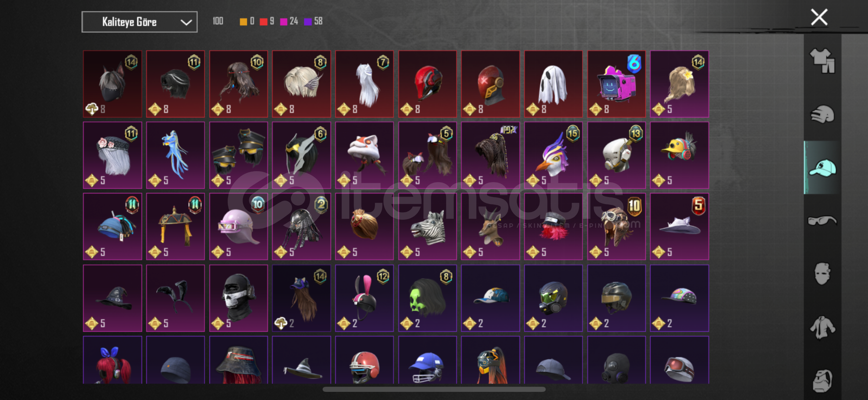Open the face mask category icon

pyautogui.click(x=822, y=274)
